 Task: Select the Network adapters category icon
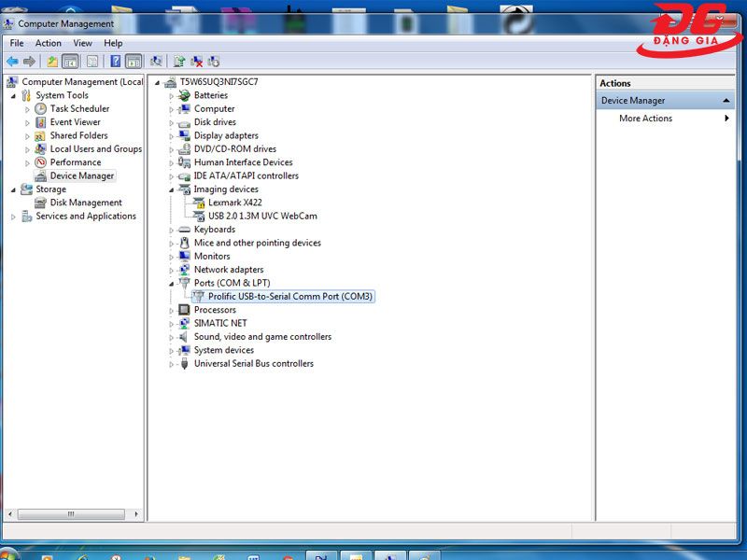tap(184, 270)
